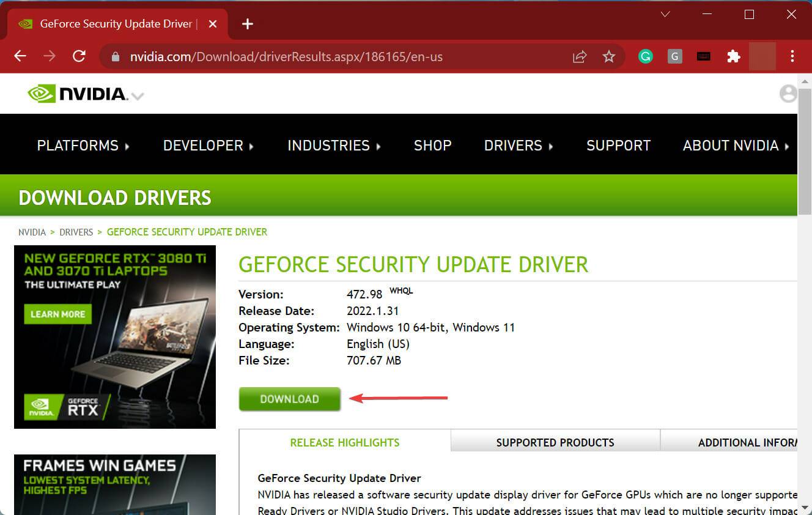Go to Drivers breadcrumb link
The image size is (812, 515).
tap(76, 232)
